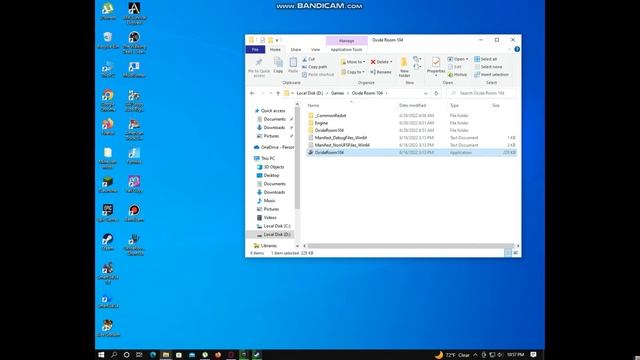Viewport: 640px width, 360px height.
Task: Open Properties from the ribbon
Action: tap(436, 67)
